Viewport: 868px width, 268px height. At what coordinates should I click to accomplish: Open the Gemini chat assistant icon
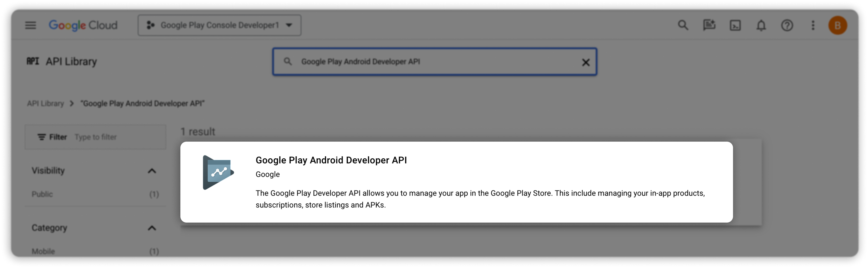[x=709, y=25]
